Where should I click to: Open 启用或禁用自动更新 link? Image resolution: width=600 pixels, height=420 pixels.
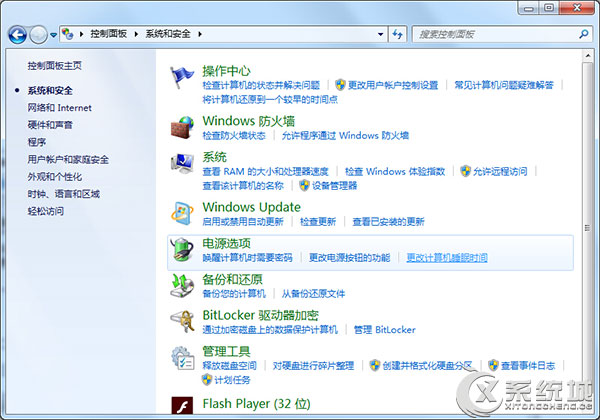[243, 222]
